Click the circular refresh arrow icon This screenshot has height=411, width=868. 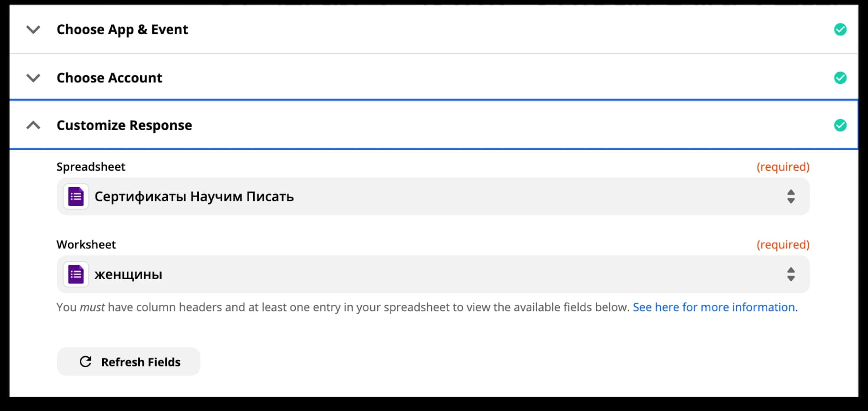(x=86, y=362)
